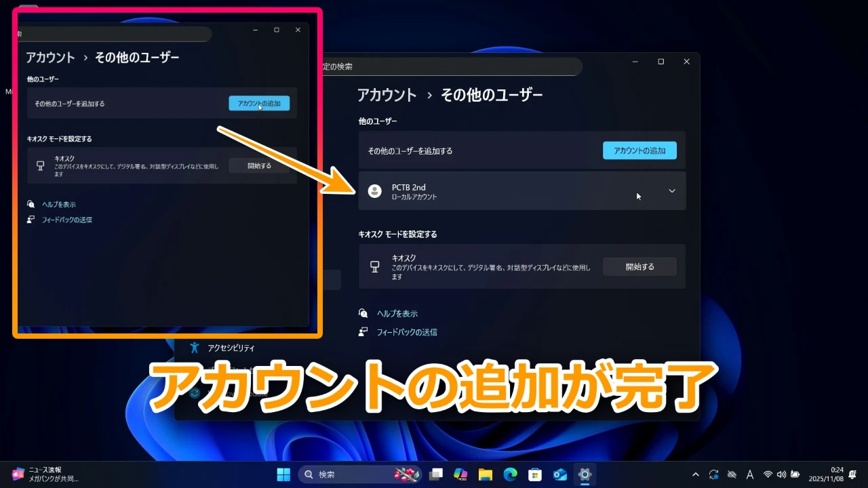Image resolution: width=868 pixels, height=488 pixels.
Task: Open File Explorer from the taskbar
Action: (x=485, y=474)
